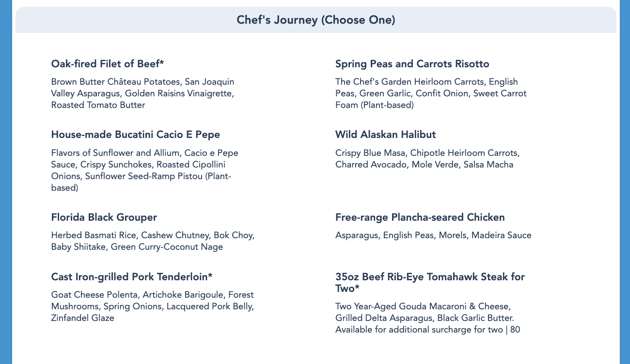Click the Spring Peas and Carrots Risotto heading

coord(412,64)
